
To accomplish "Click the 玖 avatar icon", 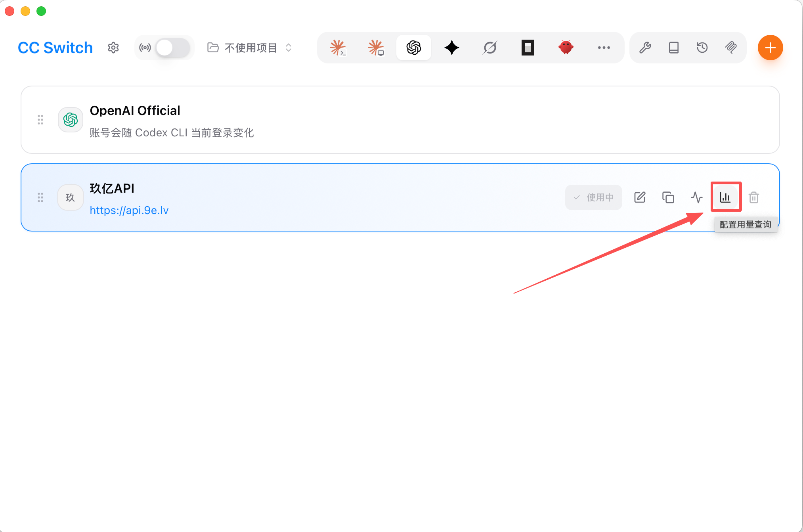I will tap(71, 197).
